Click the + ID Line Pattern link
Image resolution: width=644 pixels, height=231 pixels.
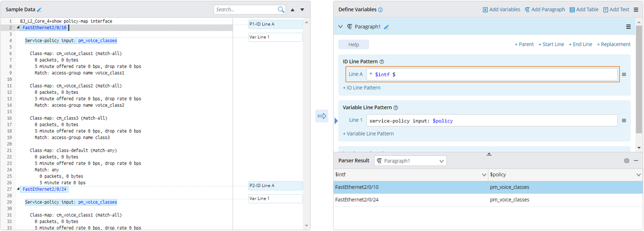pyautogui.click(x=362, y=88)
